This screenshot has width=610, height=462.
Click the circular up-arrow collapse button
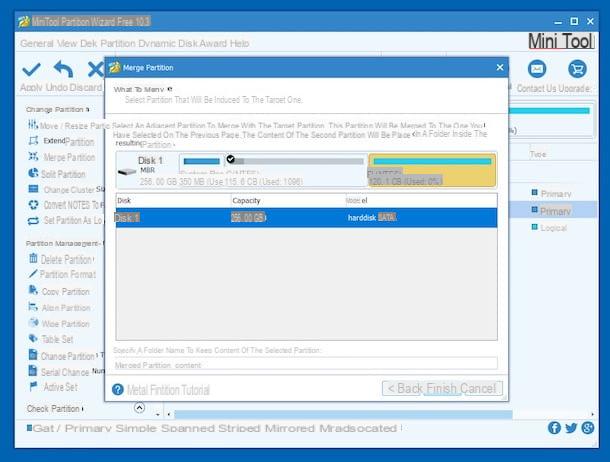[x=139, y=408]
